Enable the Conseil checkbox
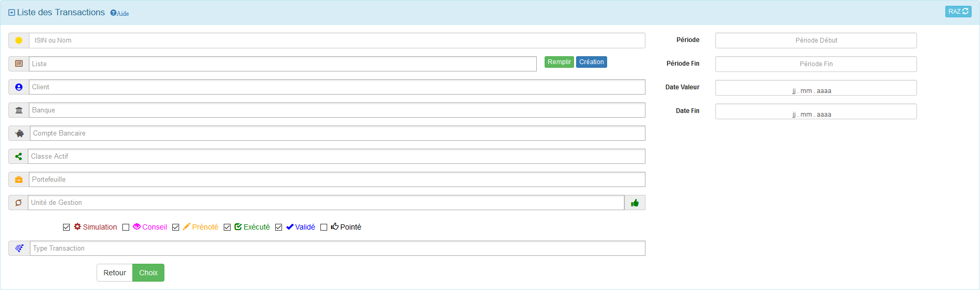The width and height of the screenshot is (980, 290). pos(126,227)
